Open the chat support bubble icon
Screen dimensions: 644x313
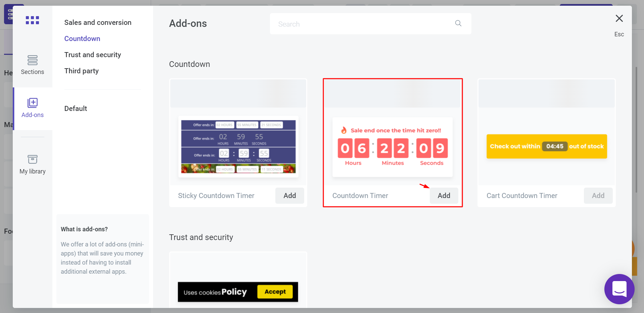coord(619,289)
